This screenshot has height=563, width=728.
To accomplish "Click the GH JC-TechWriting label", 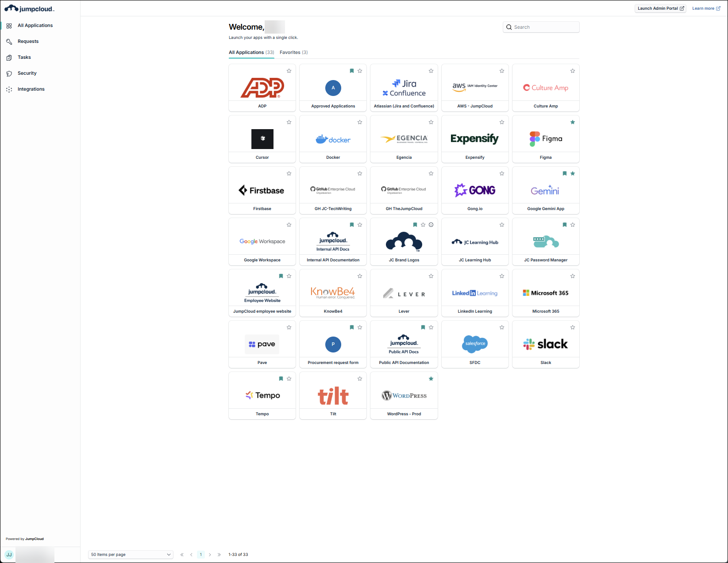I will tap(333, 209).
